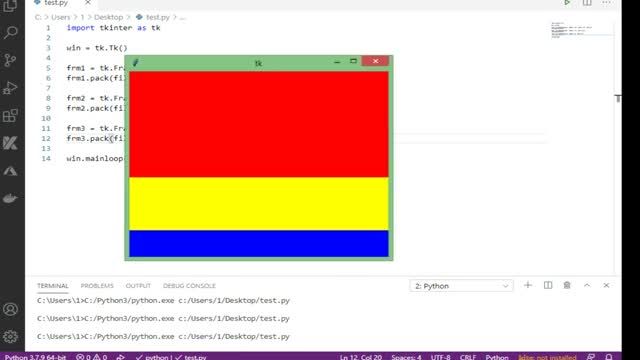This screenshot has width=640, height=360.
Task: Click the 'kite: not installed' status entry
Action: [x=547, y=357]
